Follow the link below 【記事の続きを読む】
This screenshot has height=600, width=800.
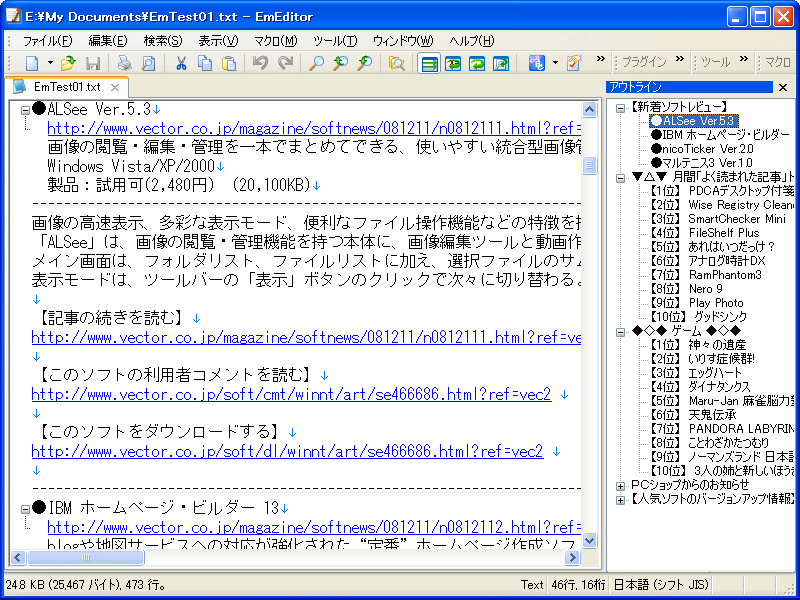pyautogui.click(x=306, y=338)
